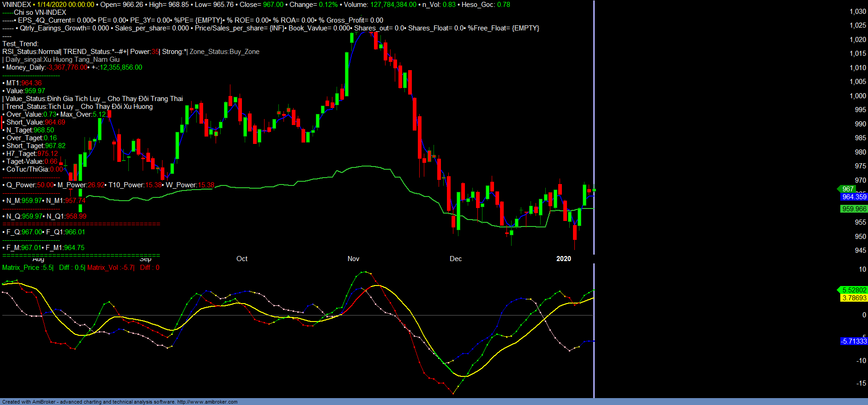This screenshot has width=868, height=405.
Task: Click the VNINDEX ticker symbol in the title
Action: coord(17,5)
